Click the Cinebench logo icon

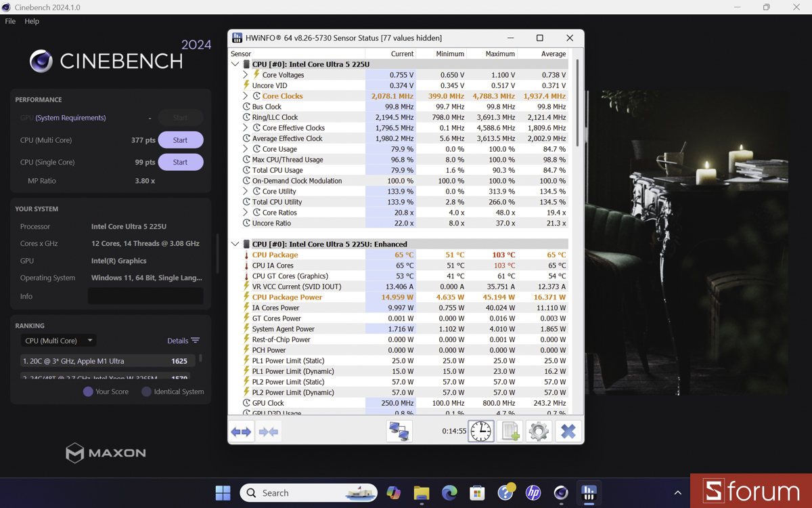pyautogui.click(x=41, y=61)
